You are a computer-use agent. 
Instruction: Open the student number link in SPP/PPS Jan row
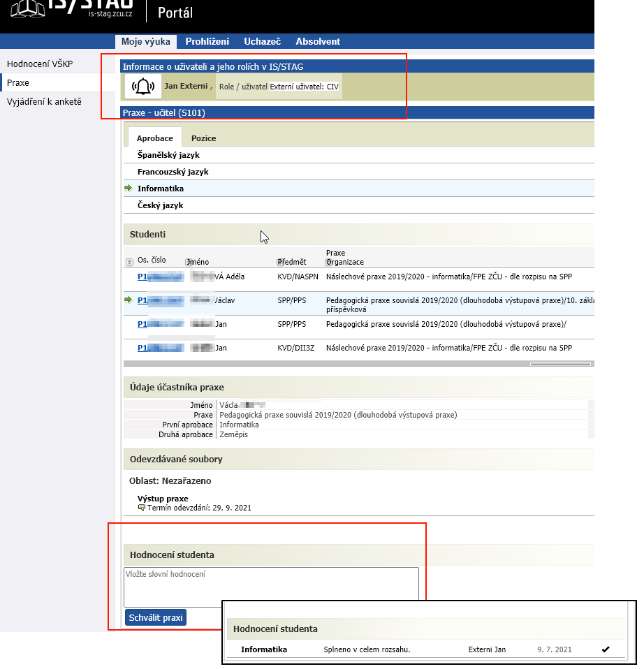[x=161, y=324]
